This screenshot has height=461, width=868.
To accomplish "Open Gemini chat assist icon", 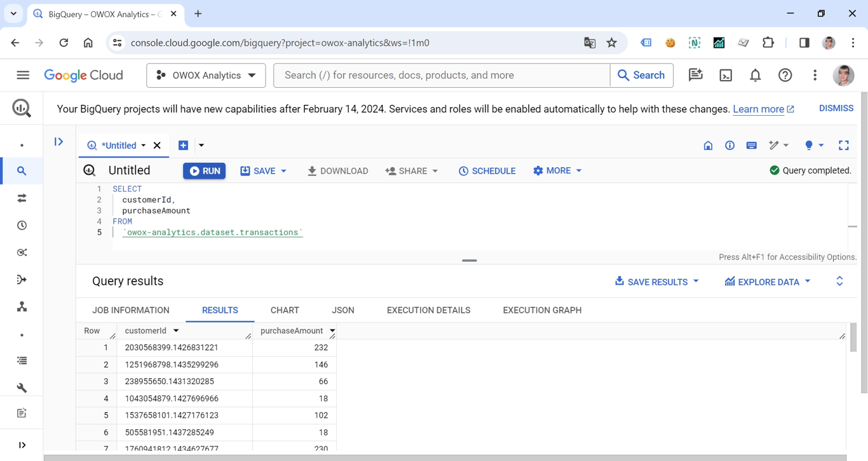I will pos(696,75).
